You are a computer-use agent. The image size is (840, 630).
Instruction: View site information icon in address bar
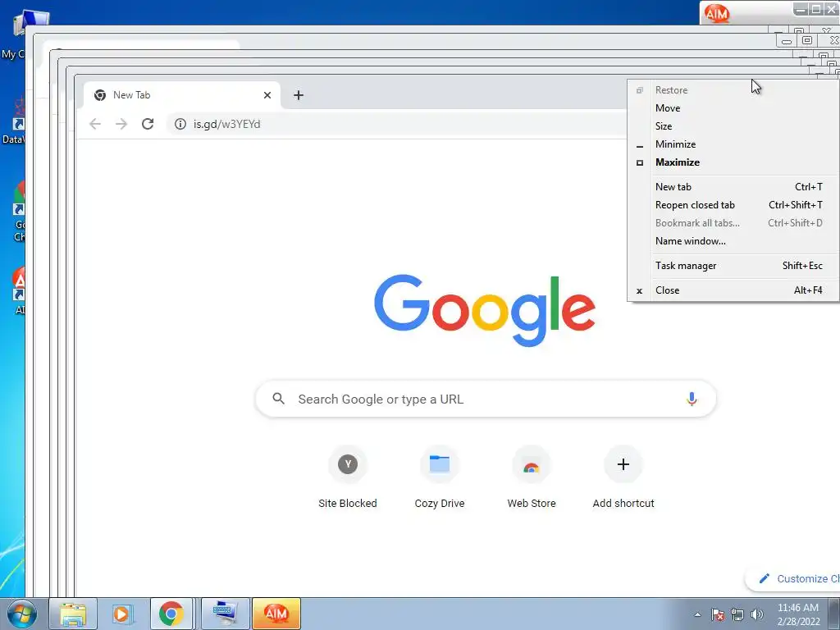point(180,124)
